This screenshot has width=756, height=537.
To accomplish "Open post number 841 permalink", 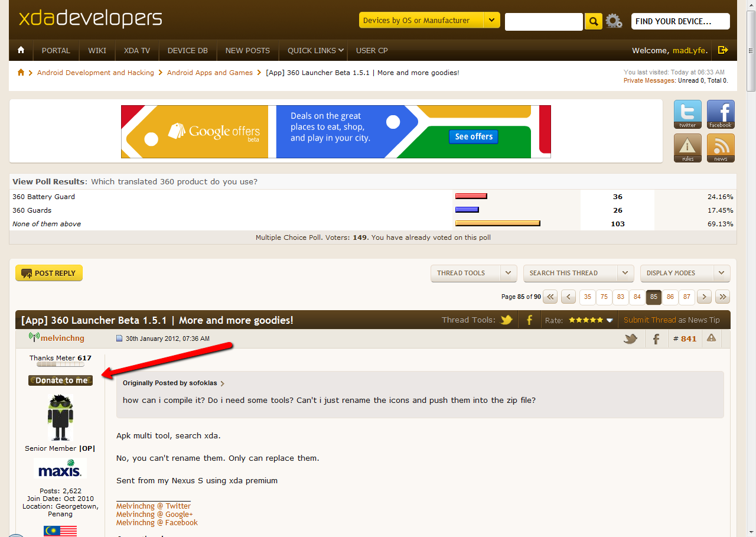I will coord(689,339).
